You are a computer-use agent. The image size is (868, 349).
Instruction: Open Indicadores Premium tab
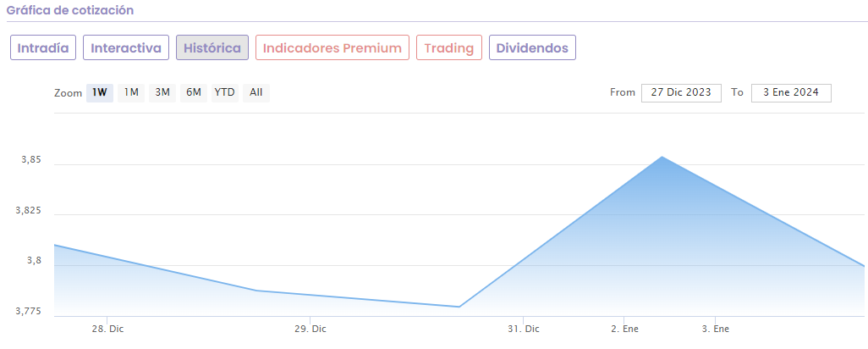(332, 48)
